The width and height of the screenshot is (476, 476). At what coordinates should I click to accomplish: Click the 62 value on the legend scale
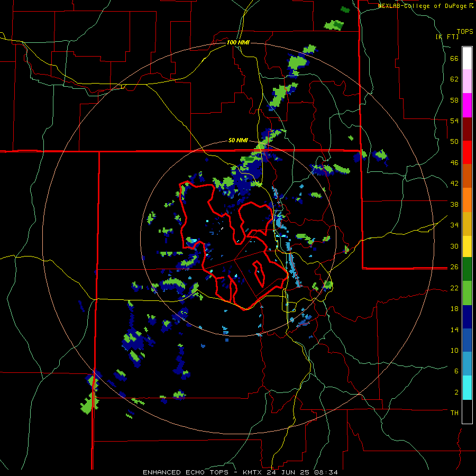[454, 79]
